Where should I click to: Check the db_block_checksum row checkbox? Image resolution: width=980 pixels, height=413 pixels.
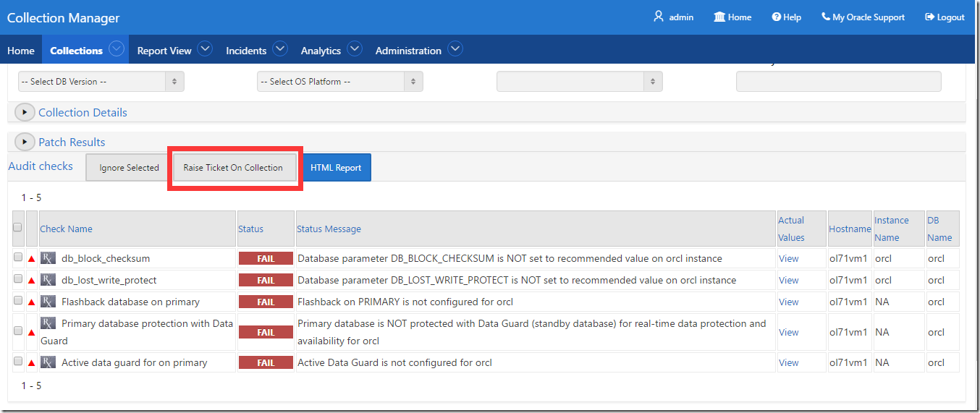18,257
